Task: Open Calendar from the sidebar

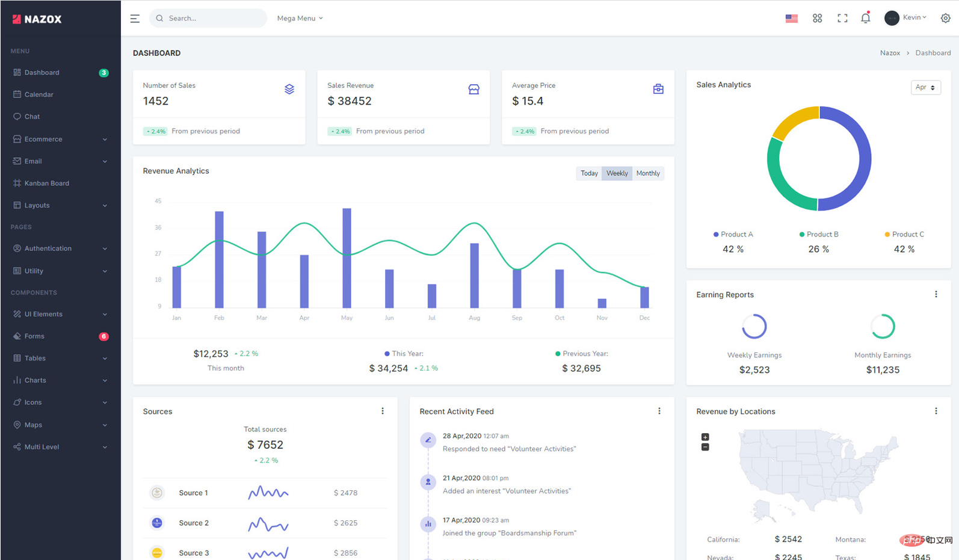Action: 39,94
